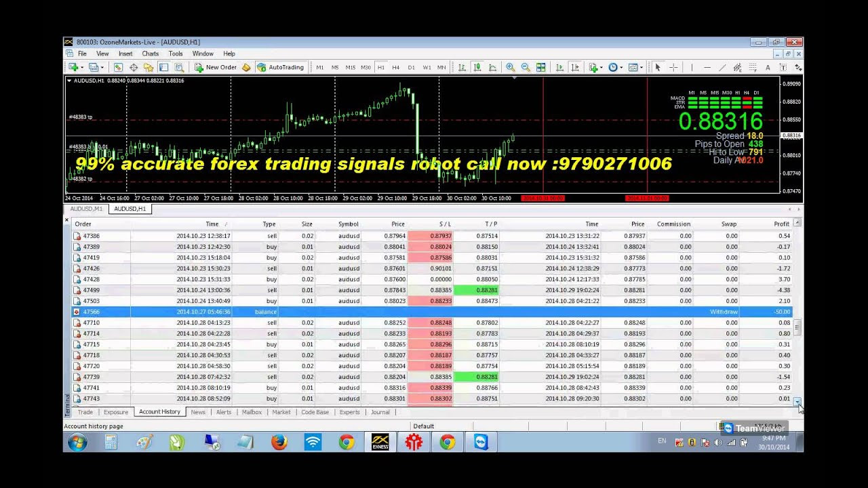Switch chart to H4 timeframe
This screenshot has width=868, height=488.
click(395, 67)
